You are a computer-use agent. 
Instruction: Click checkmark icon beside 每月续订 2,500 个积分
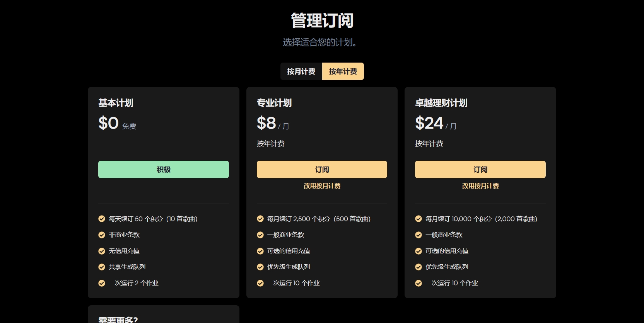click(260, 219)
